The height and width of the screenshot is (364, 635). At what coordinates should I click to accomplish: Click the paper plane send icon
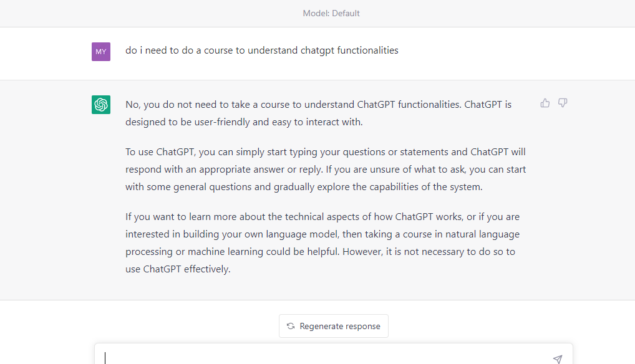(558, 359)
